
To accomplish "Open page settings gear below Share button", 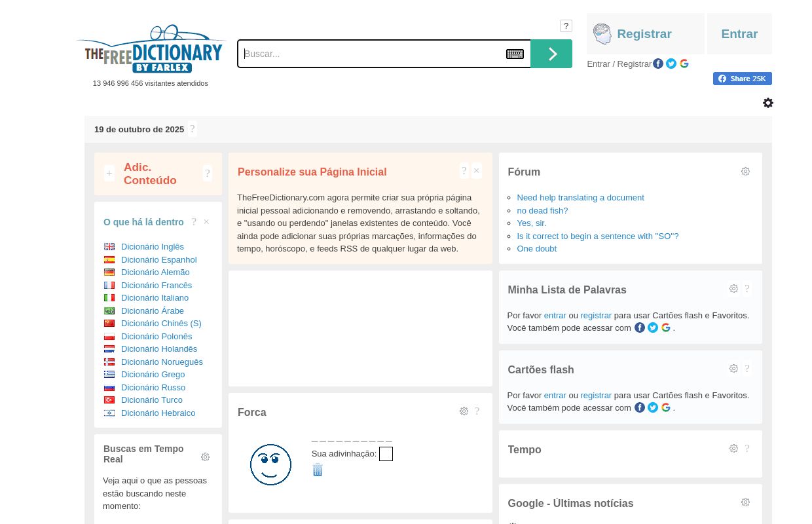I will (x=768, y=103).
